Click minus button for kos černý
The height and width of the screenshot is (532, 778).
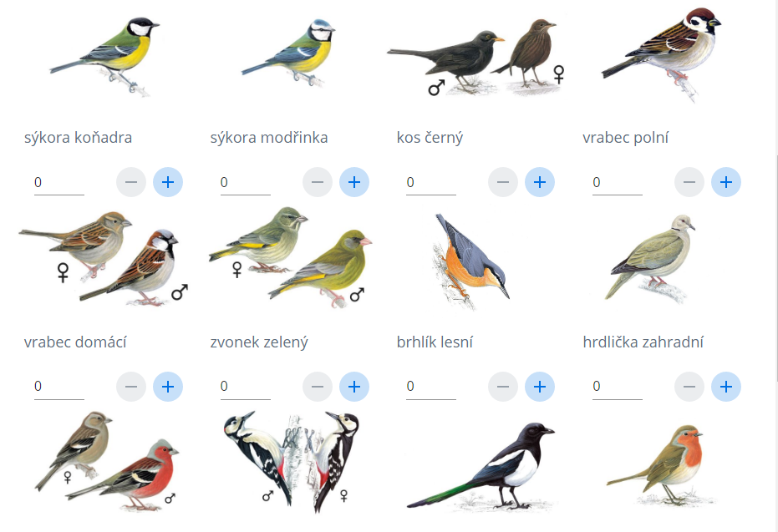tap(503, 182)
